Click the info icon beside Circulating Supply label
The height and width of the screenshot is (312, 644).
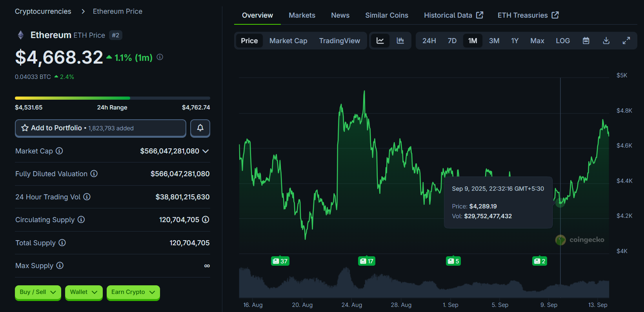pyautogui.click(x=81, y=219)
